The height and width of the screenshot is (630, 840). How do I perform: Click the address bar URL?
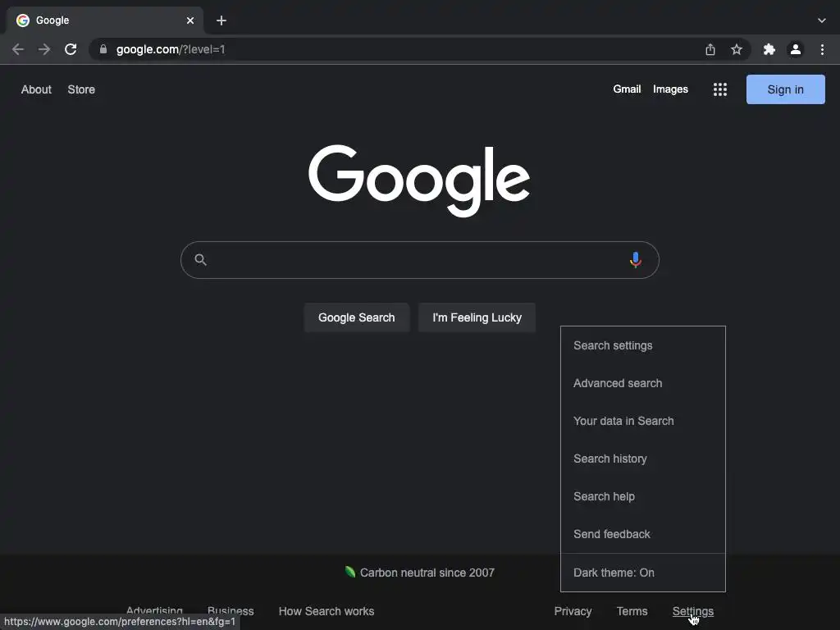171,49
